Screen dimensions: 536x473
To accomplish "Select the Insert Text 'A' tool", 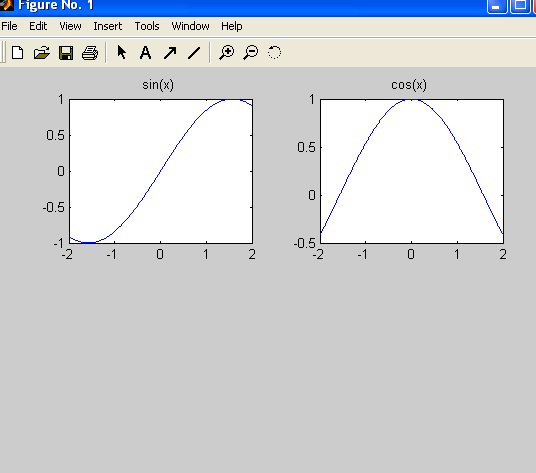I will point(146,53).
